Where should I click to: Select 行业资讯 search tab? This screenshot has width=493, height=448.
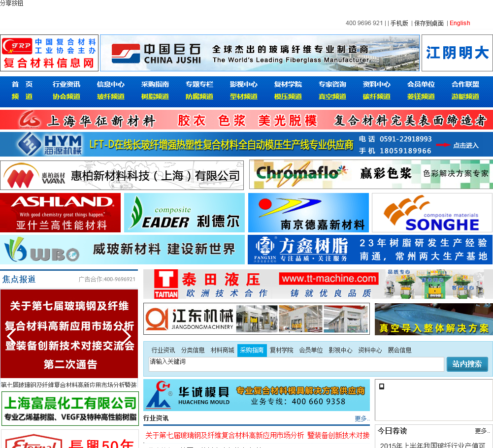(163, 350)
